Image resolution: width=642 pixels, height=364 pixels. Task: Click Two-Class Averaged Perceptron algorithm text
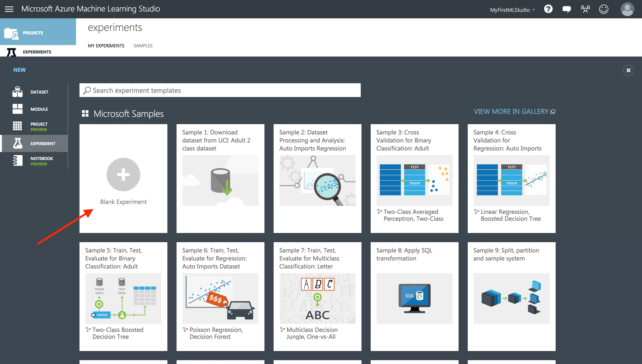[x=413, y=215]
